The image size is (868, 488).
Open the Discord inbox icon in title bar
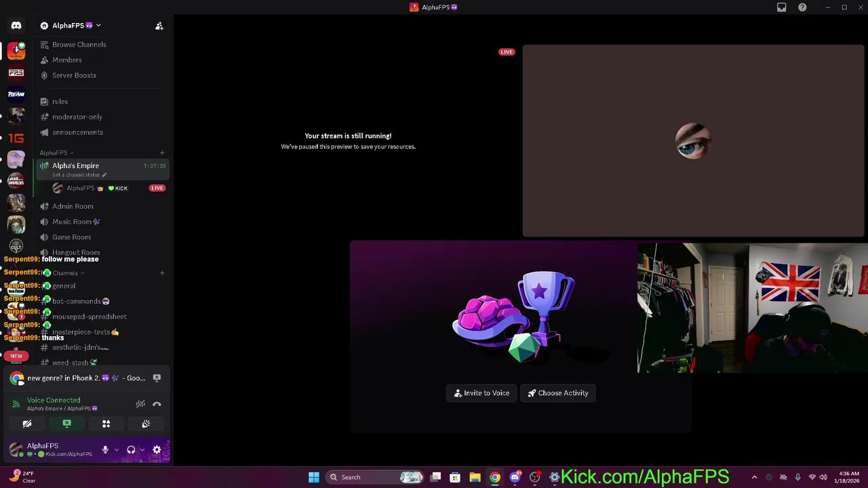[782, 7]
